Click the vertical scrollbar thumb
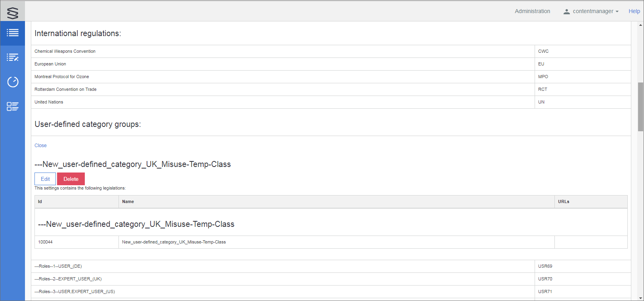Image resolution: width=644 pixels, height=301 pixels. pyautogui.click(x=640, y=106)
